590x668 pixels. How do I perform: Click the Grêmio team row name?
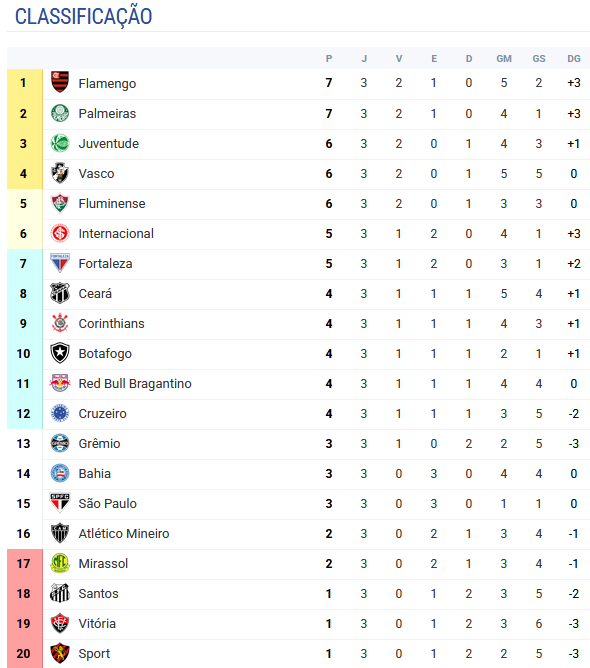pos(99,443)
